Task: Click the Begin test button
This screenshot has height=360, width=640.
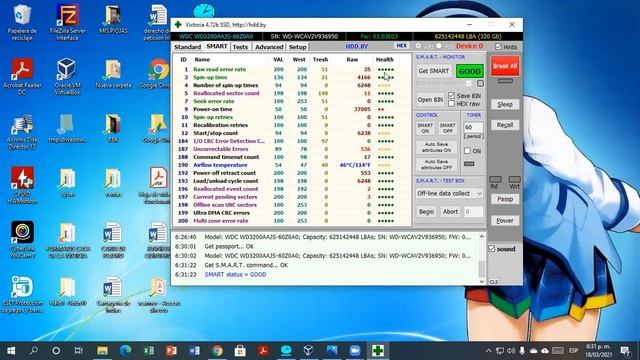Action: click(426, 211)
